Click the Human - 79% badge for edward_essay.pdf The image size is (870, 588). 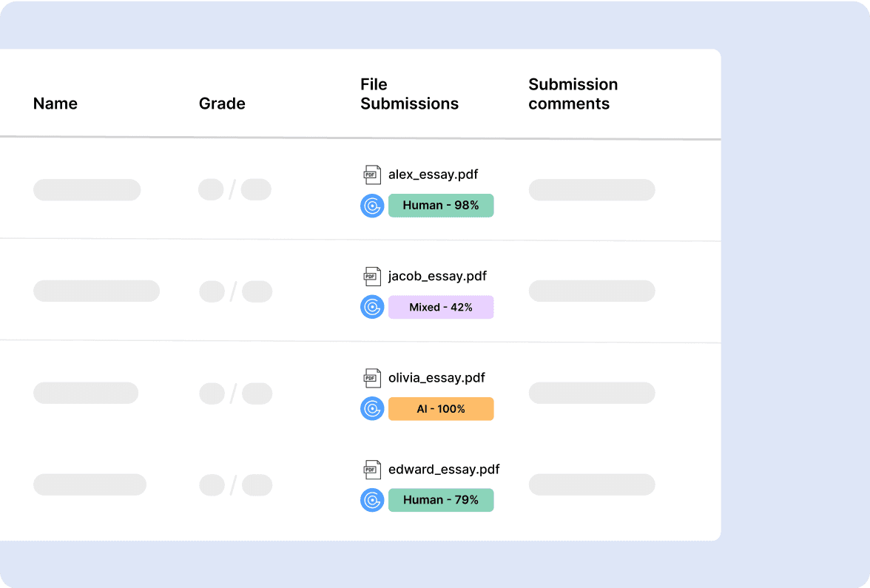pyautogui.click(x=441, y=500)
